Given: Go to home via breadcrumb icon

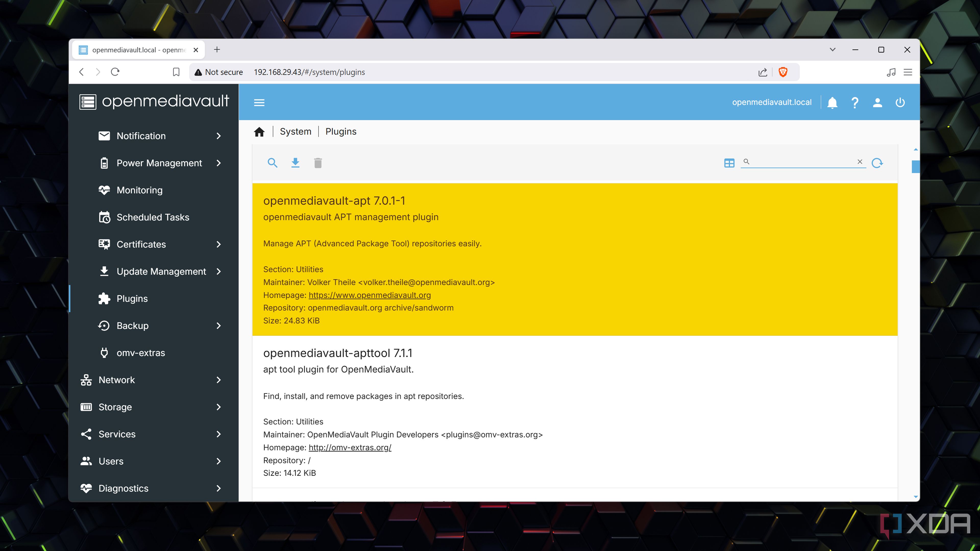Looking at the screenshot, I should click(x=259, y=132).
